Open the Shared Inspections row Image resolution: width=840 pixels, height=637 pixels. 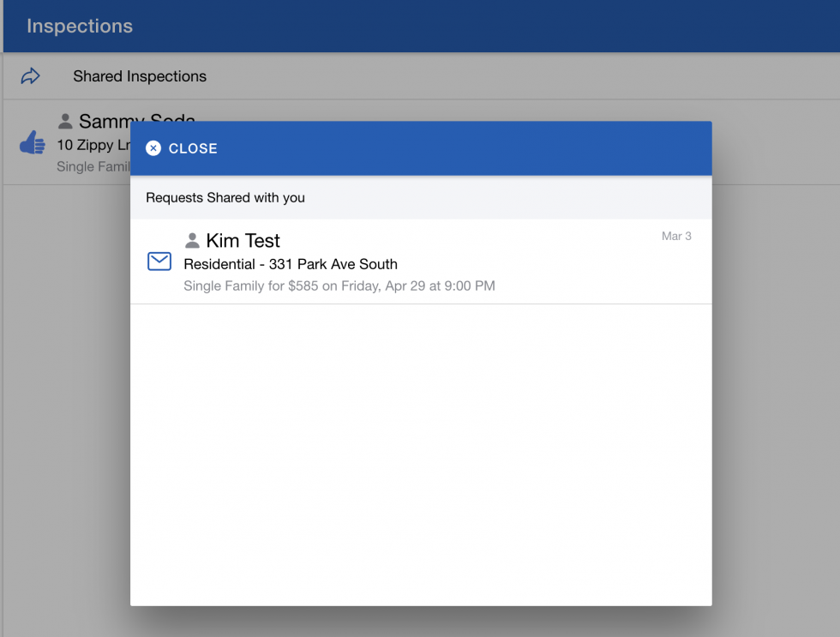(140, 76)
